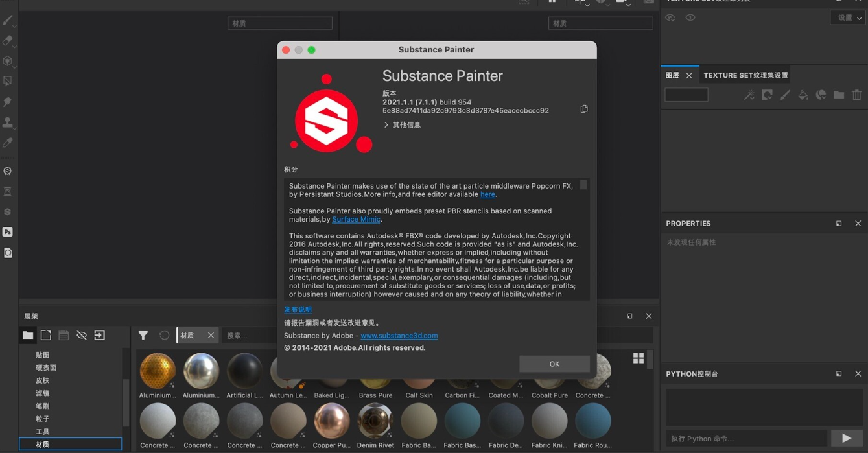Open right viewport 材质 channel dropdown
The height and width of the screenshot is (453, 868).
pos(600,23)
